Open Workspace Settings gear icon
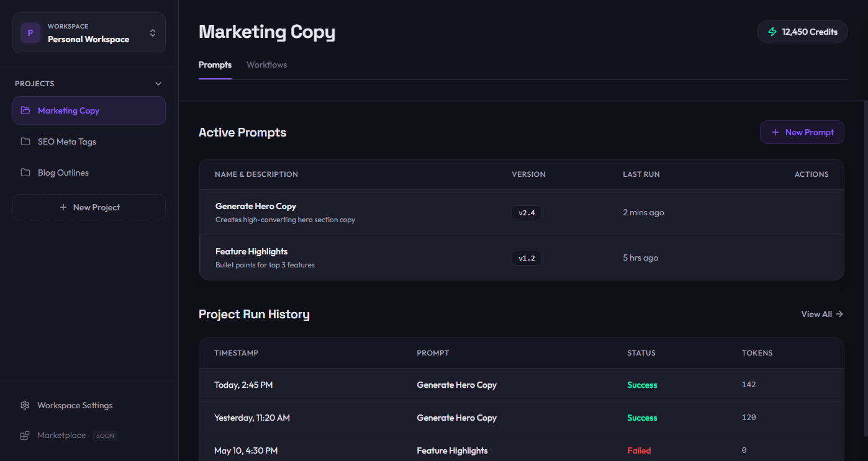This screenshot has width=868, height=461. pos(25,405)
